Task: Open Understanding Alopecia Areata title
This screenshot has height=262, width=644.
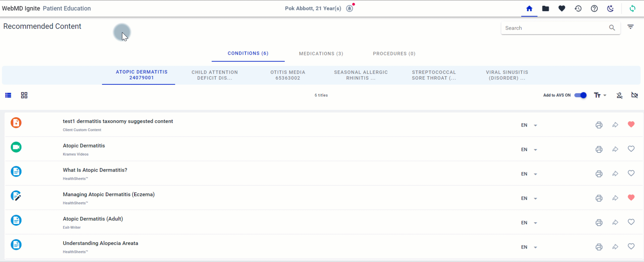Action: [100, 243]
